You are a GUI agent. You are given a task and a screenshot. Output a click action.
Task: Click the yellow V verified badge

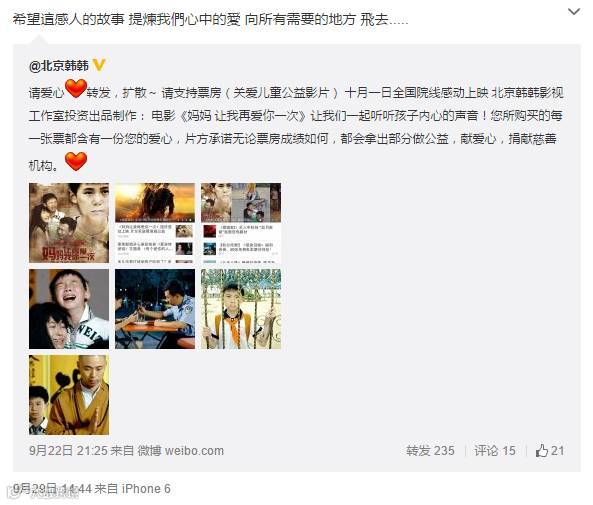[99, 65]
